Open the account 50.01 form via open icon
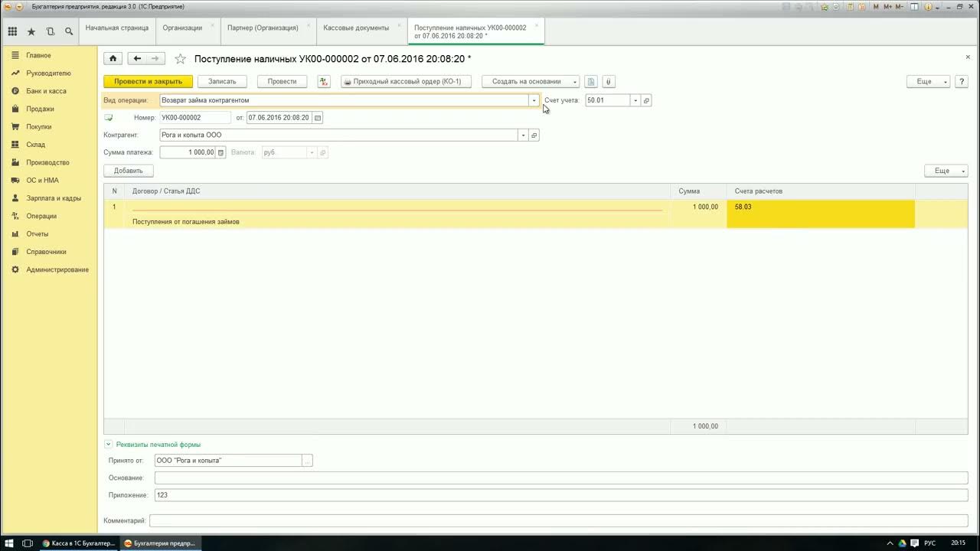Image resolution: width=980 pixels, height=551 pixels. point(646,100)
